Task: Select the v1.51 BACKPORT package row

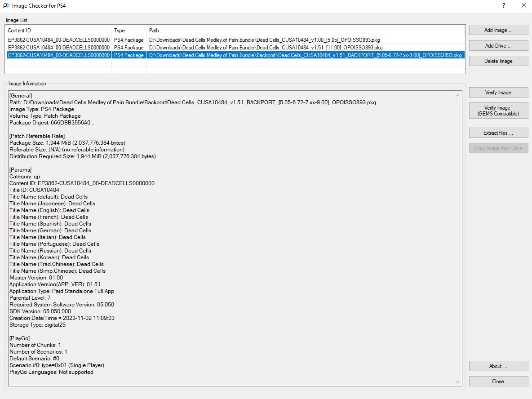Action: (235, 55)
